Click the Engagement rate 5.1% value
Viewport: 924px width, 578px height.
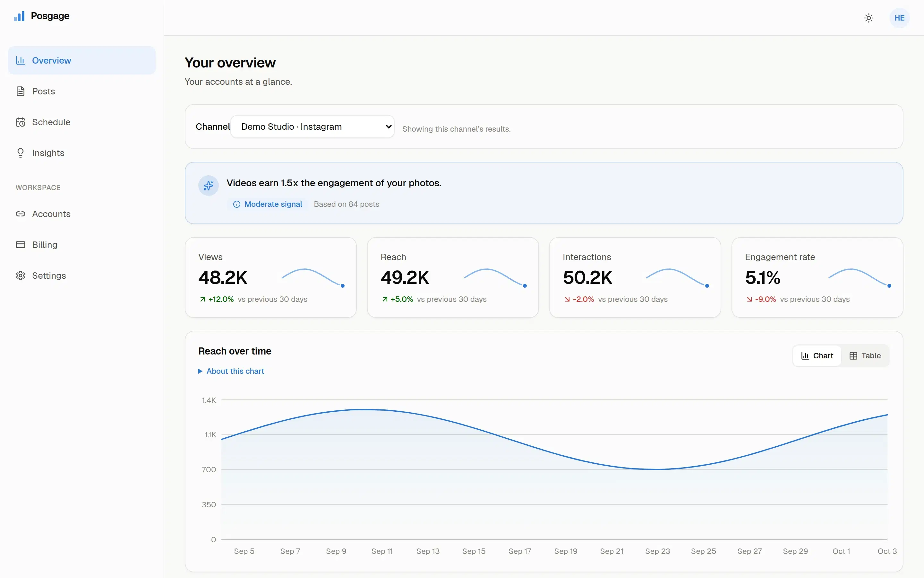tap(763, 277)
